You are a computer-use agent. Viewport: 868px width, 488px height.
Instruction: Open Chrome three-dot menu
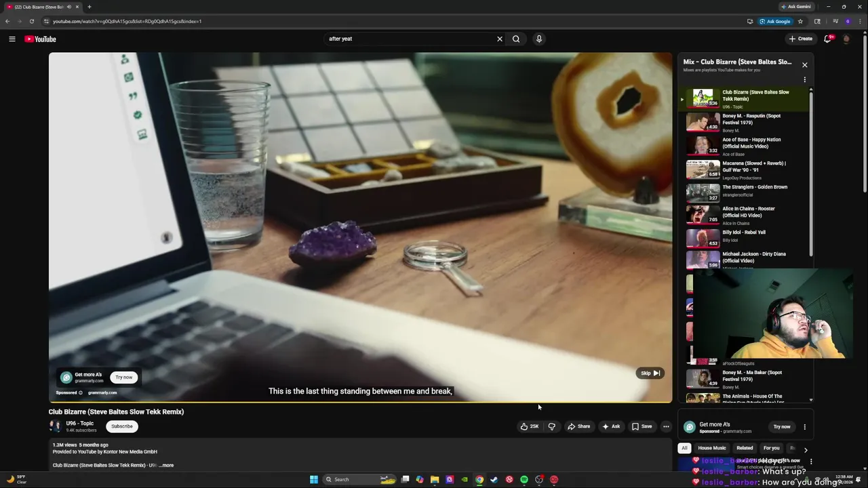860,21
